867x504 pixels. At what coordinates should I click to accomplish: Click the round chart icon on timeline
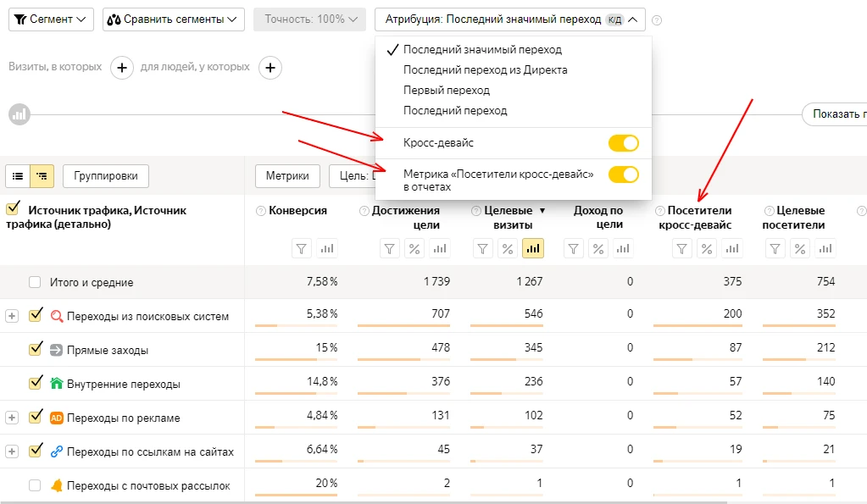point(19,114)
